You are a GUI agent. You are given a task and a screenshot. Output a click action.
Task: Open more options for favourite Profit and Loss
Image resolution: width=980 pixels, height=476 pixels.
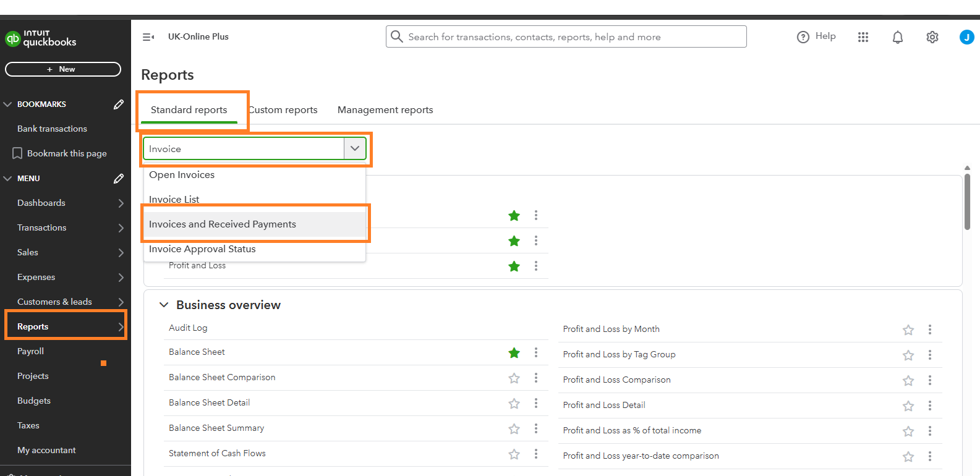(x=536, y=266)
